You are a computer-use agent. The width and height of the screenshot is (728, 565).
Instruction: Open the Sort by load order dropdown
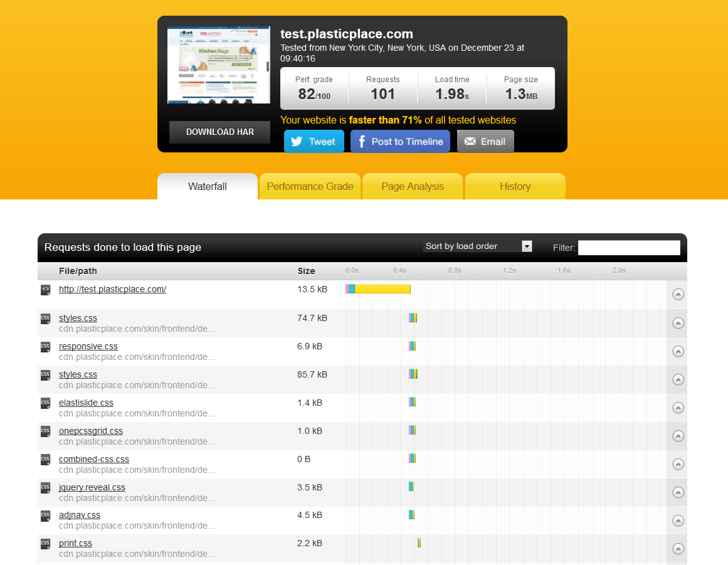pos(478,246)
